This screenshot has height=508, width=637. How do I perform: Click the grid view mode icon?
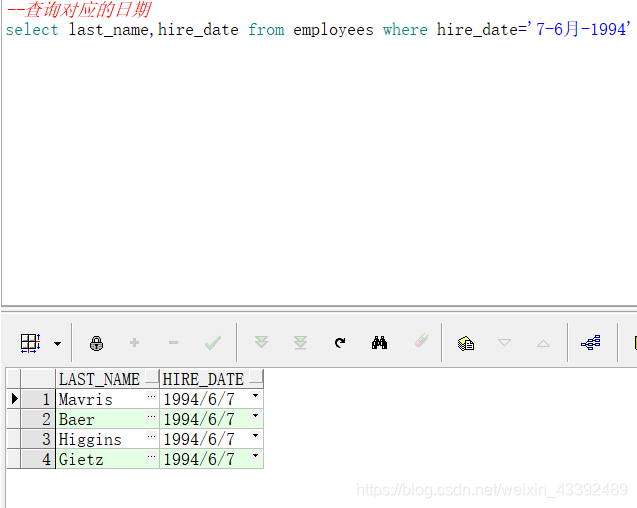pos(30,343)
